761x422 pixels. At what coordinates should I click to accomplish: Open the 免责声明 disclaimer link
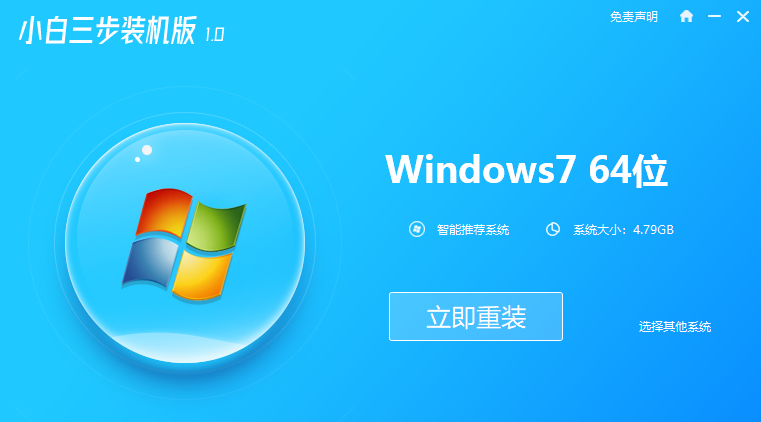click(x=633, y=17)
